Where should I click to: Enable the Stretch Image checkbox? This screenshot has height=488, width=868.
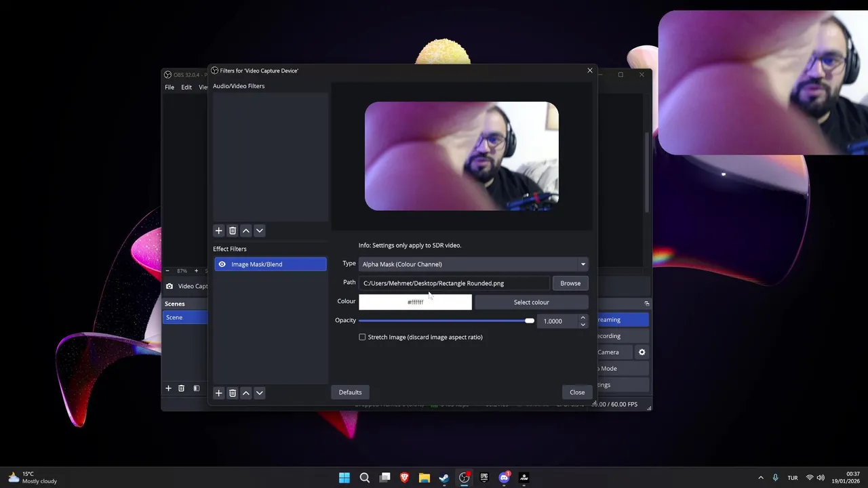tap(362, 337)
